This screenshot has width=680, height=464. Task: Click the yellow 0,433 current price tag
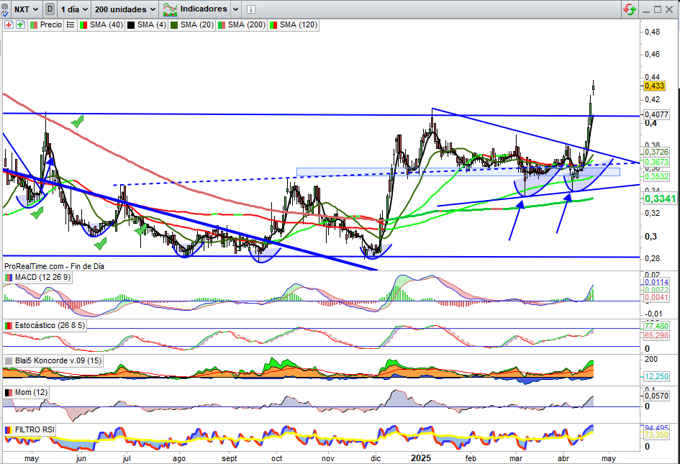654,86
